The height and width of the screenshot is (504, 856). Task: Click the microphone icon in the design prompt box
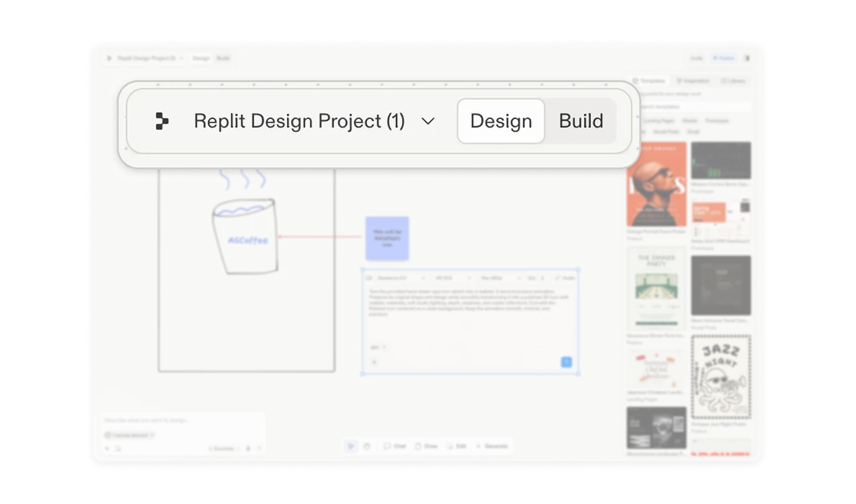click(x=248, y=449)
